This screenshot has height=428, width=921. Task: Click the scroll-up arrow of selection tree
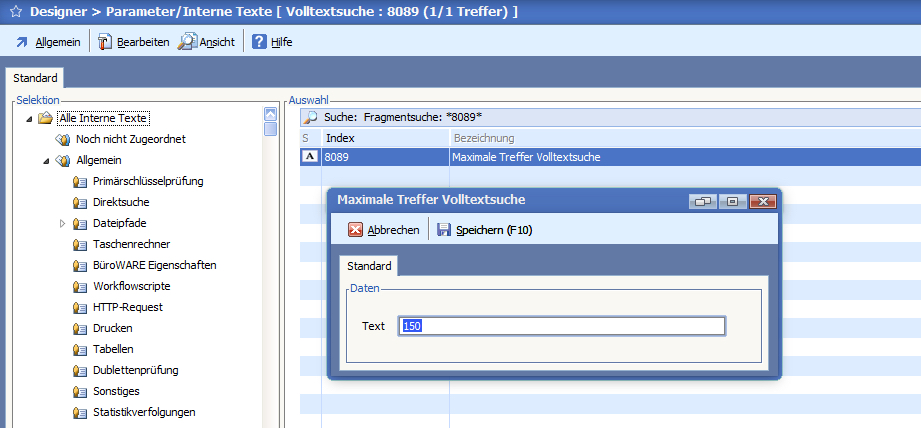(x=269, y=114)
